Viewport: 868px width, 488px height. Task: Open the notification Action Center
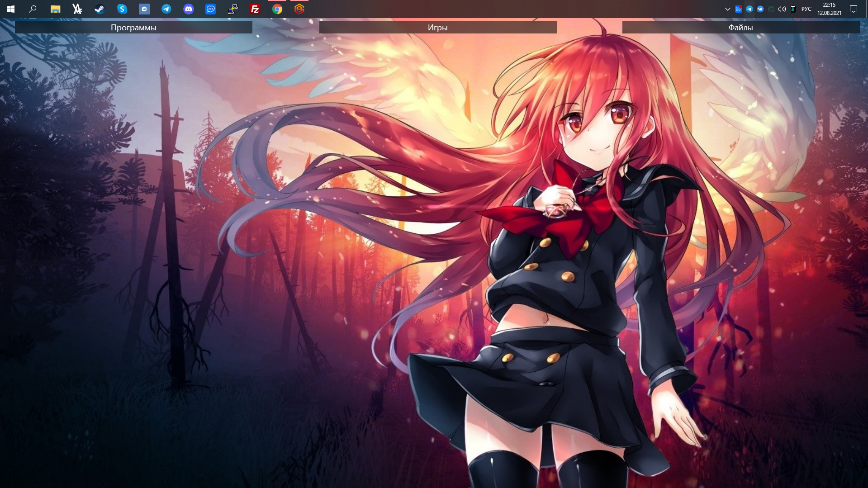click(x=853, y=9)
